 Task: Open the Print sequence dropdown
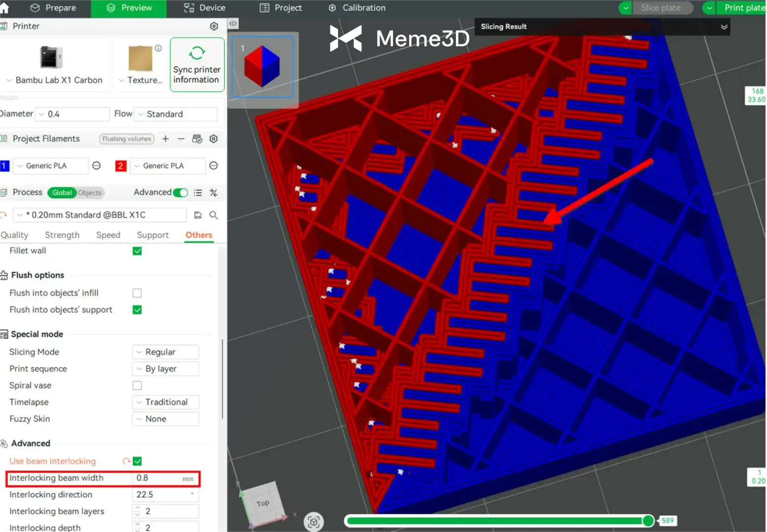tap(166, 369)
